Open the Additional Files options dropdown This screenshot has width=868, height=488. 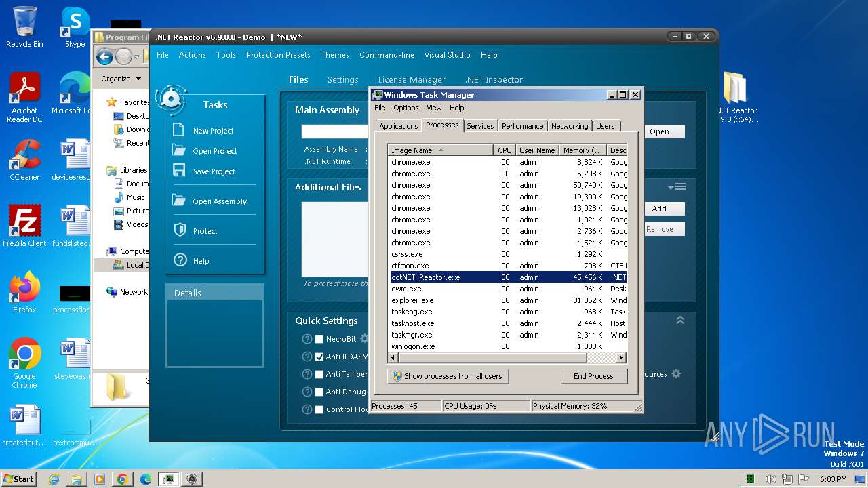click(677, 186)
